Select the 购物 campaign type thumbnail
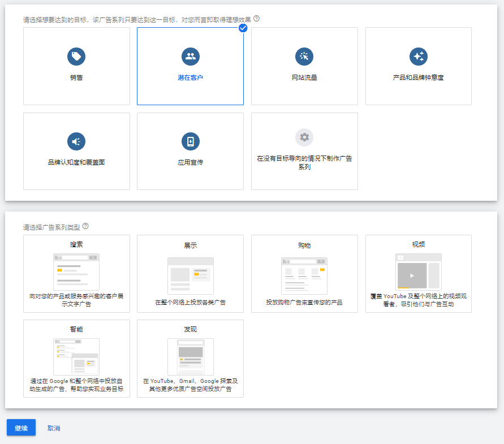The height and width of the screenshot is (444, 504). (304, 276)
